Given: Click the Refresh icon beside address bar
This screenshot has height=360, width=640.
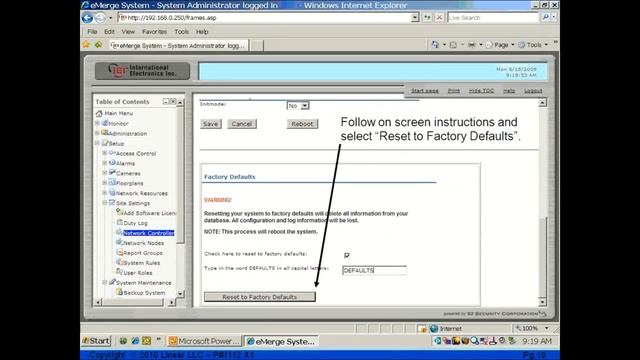Looking at the screenshot, I should pyautogui.click(x=427, y=18).
